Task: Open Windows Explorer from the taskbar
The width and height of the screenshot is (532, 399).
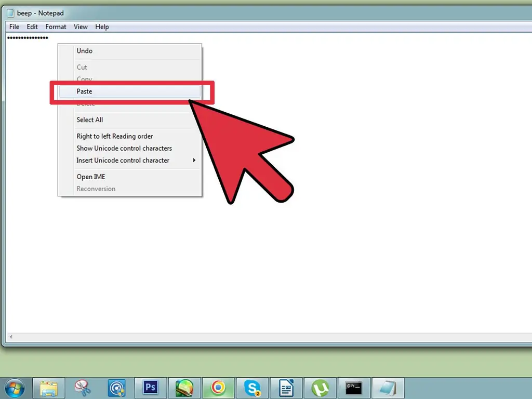Action: (48, 388)
